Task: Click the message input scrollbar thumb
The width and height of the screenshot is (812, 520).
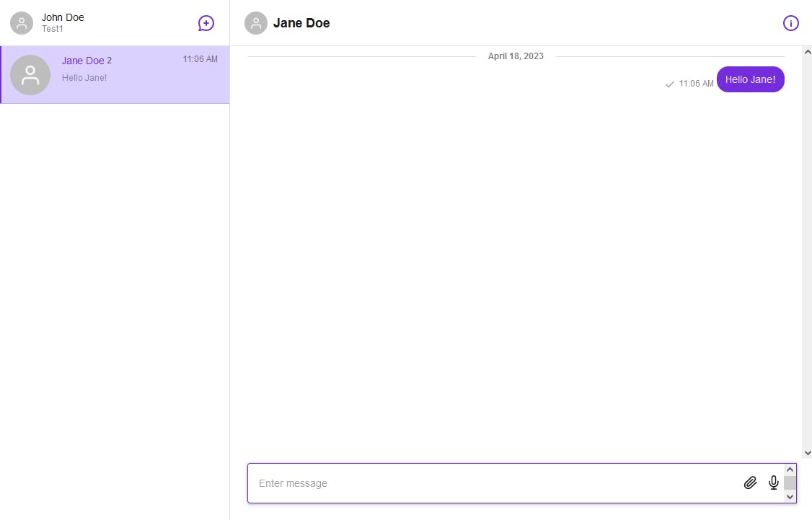Action: (790, 482)
